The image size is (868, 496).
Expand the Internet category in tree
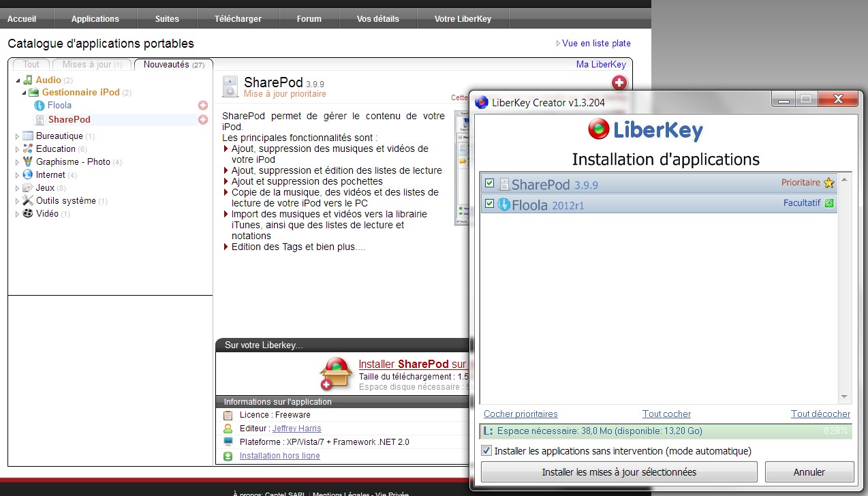[17, 175]
